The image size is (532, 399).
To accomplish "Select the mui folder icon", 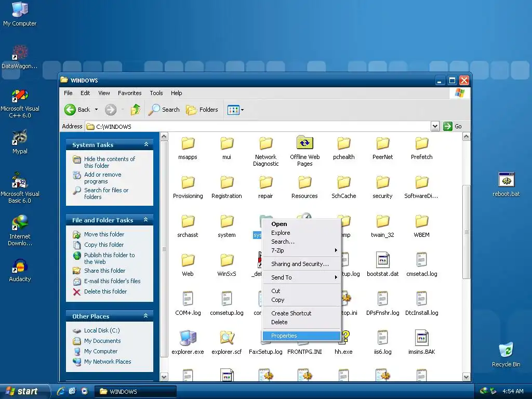I will 227,143.
